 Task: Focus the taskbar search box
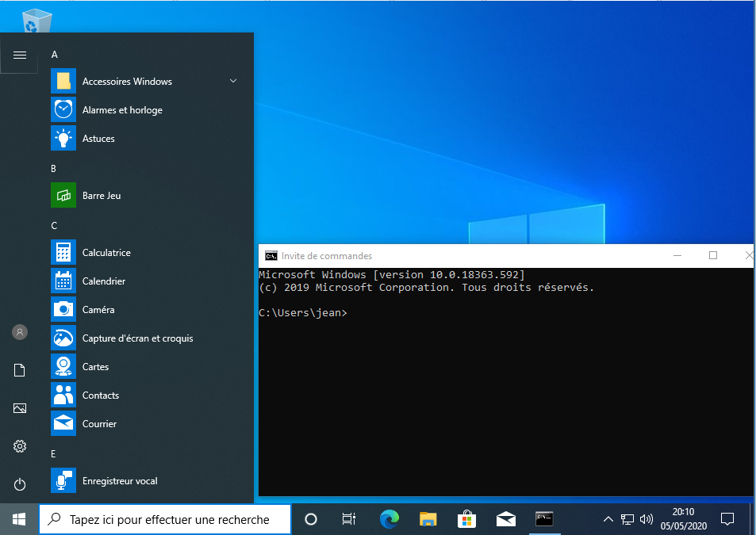coord(165,520)
